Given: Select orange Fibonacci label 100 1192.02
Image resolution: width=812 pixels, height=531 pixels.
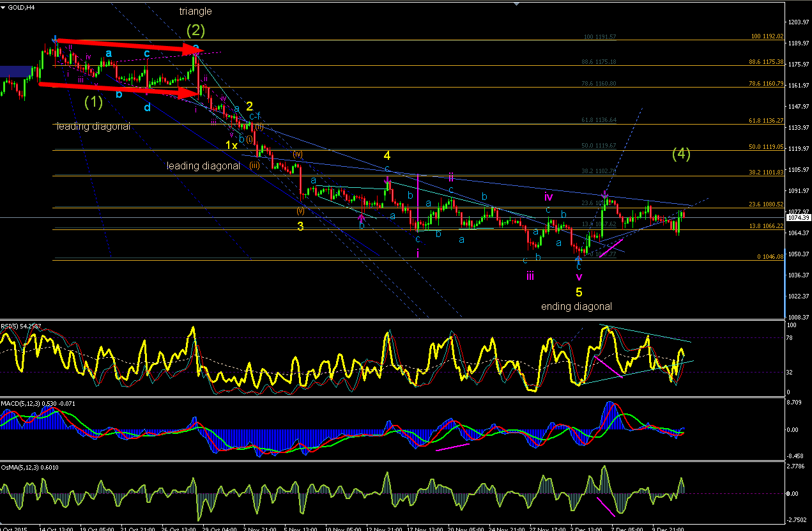Looking at the screenshot, I should coord(766,36).
